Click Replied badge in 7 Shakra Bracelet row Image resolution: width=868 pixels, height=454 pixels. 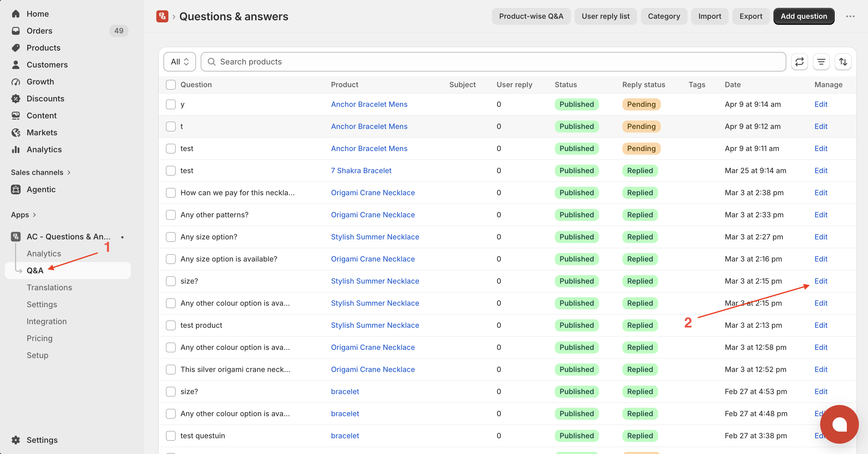pyautogui.click(x=640, y=170)
